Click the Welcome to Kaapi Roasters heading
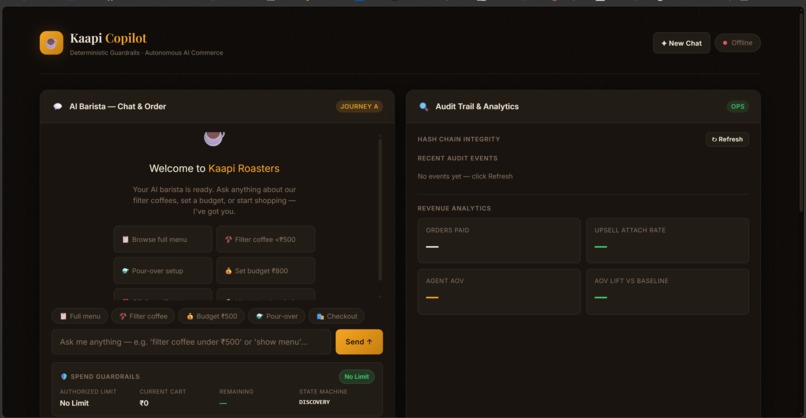The width and height of the screenshot is (806, 418). (x=214, y=168)
